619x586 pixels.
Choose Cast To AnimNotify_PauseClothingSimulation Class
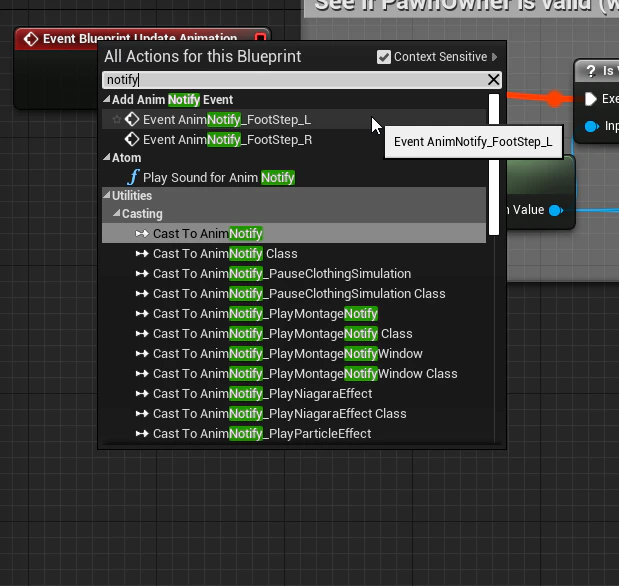tap(291, 293)
